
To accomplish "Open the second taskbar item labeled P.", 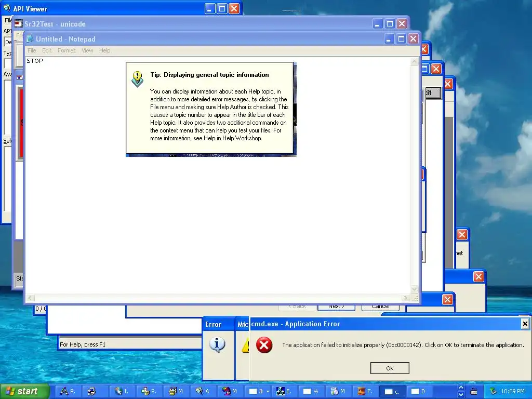I will [x=149, y=392].
